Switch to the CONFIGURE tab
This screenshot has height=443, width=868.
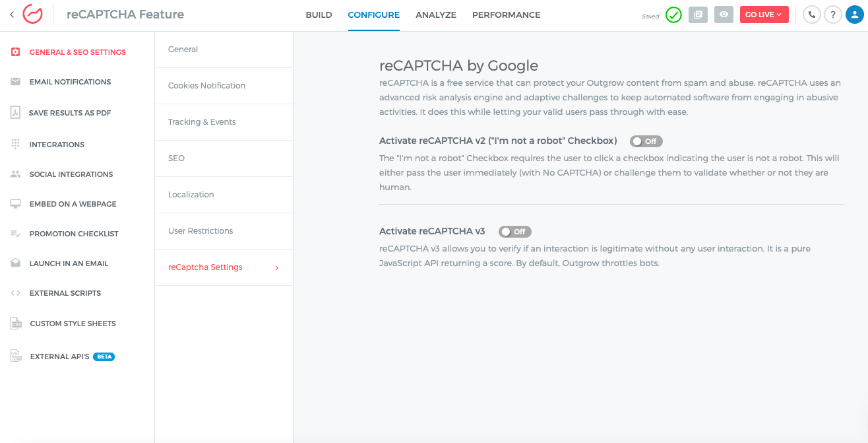[x=373, y=15]
